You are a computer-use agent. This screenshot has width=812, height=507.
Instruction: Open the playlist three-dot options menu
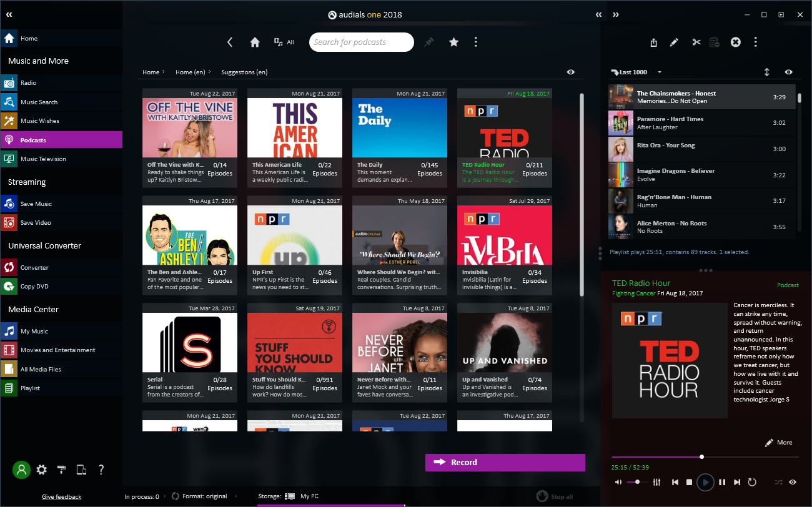(x=756, y=42)
